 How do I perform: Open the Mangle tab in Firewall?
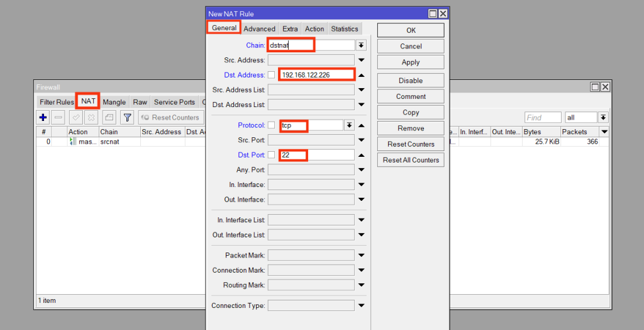click(x=114, y=102)
